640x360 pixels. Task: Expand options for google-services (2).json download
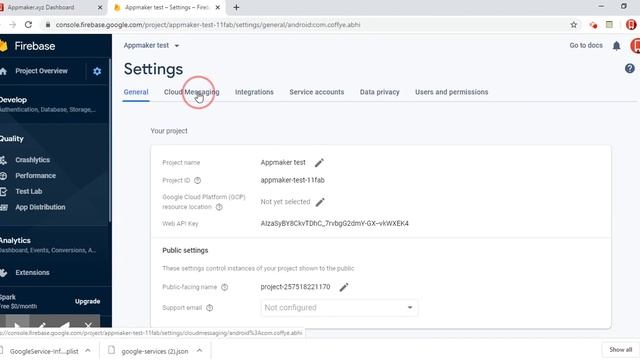tap(199, 351)
